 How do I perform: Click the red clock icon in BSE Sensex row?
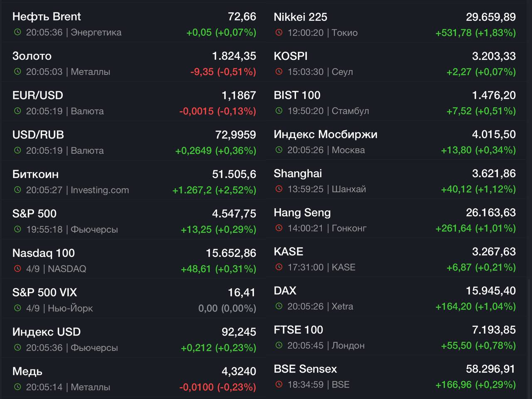click(279, 384)
